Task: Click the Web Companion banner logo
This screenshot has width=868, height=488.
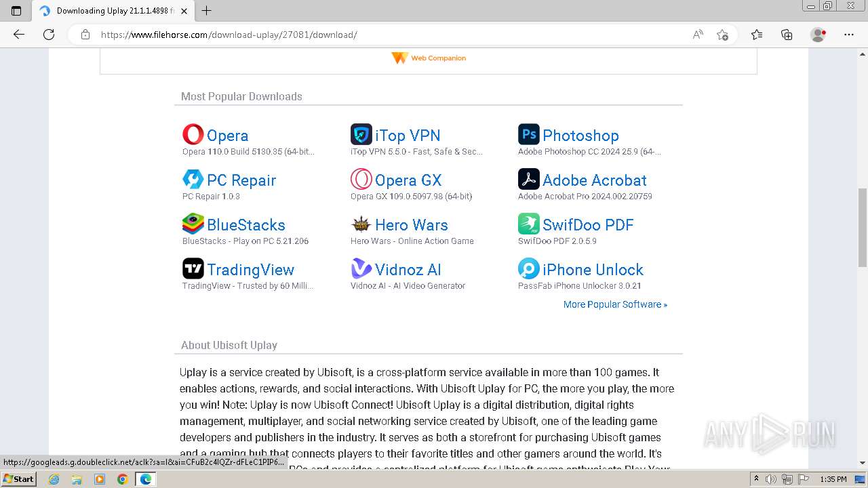Action: coord(429,58)
